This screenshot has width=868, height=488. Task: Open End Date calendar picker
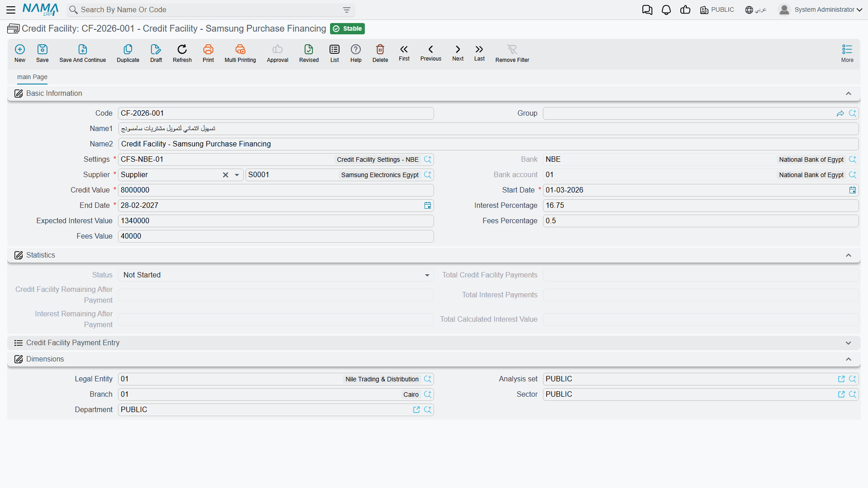(428, 206)
